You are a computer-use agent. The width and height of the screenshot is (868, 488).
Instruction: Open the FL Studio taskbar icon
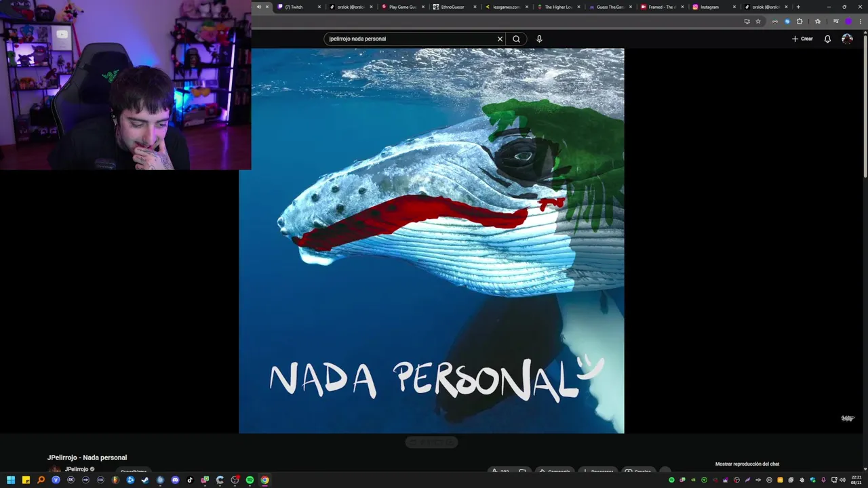115,480
